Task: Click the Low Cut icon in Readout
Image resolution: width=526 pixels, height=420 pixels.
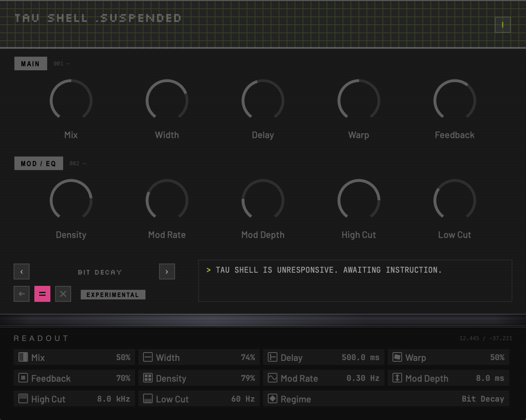Action: tap(148, 398)
